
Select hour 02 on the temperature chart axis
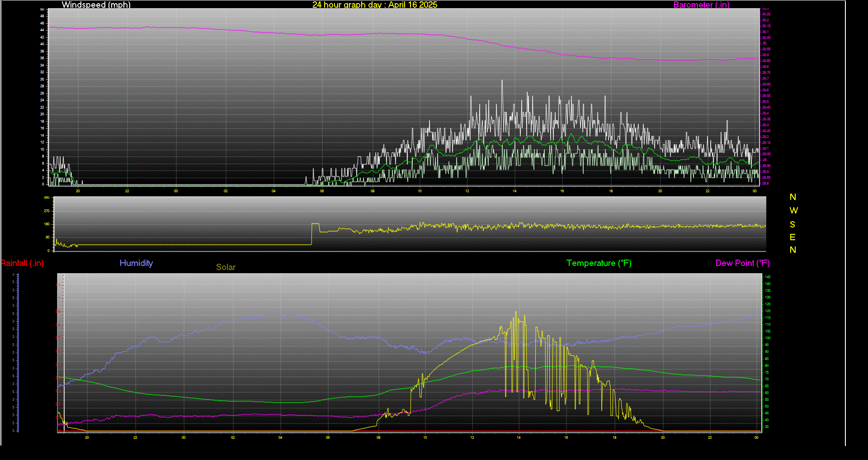tap(233, 438)
